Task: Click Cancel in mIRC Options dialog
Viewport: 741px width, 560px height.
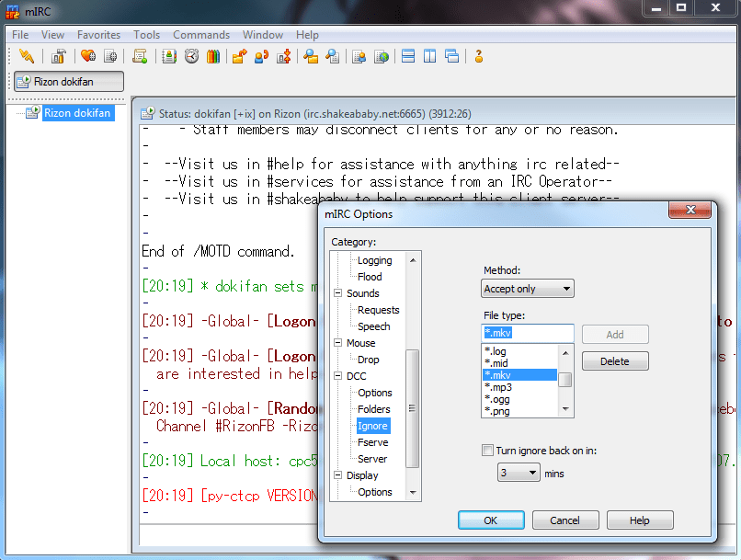Action: 565,520
